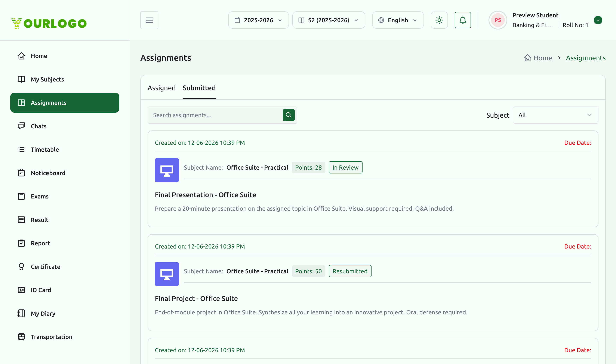Click the Final Presentation card's Due Date label

click(x=577, y=143)
